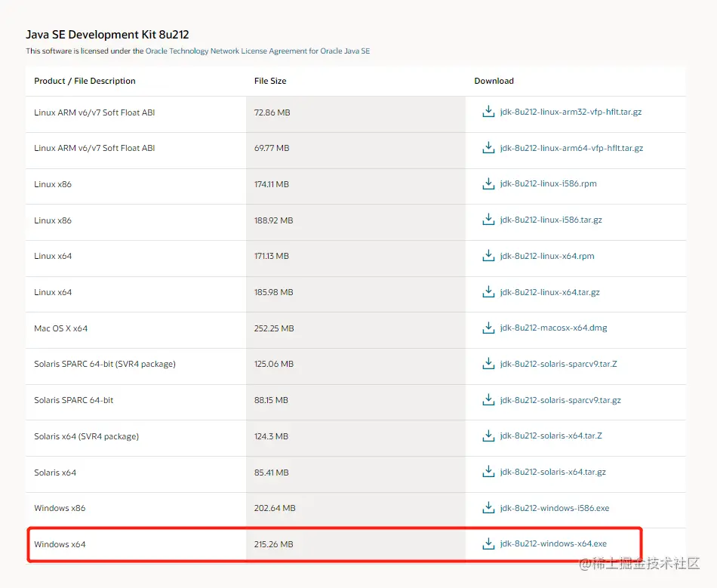Download jdk-8u212-linux-i586.tar.gz file link
Image resolution: width=717 pixels, height=588 pixels.
point(551,220)
